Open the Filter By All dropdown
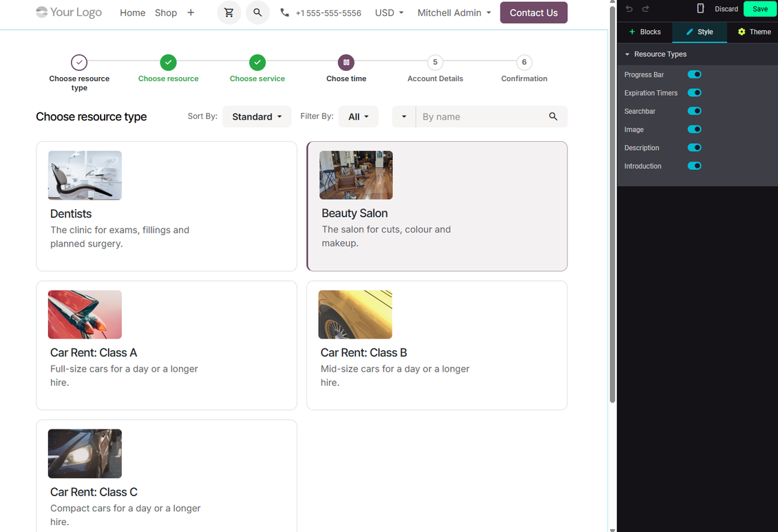Image resolution: width=778 pixels, height=532 pixels. pyautogui.click(x=358, y=116)
